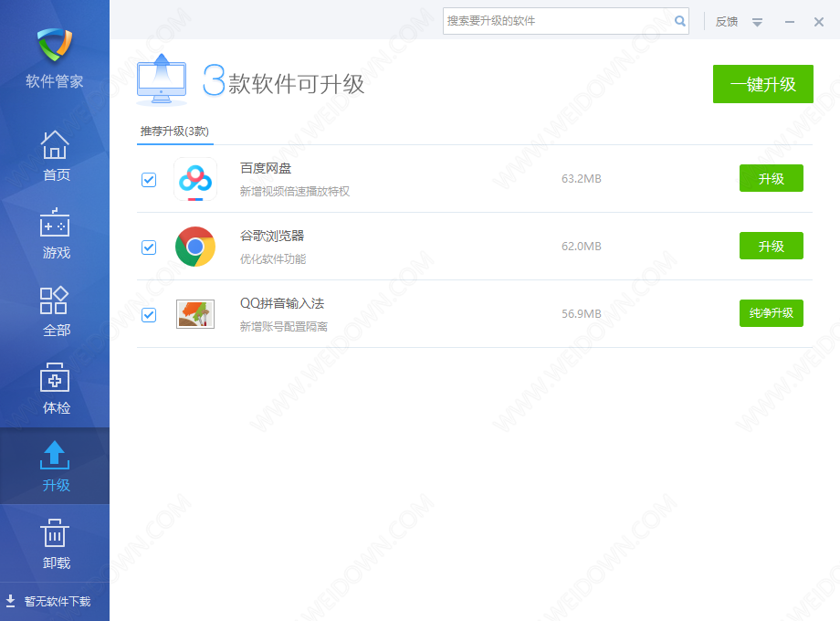Click the 62.0MB size value
The height and width of the screenshot is (621, 840).
click(x=582, y=246)
